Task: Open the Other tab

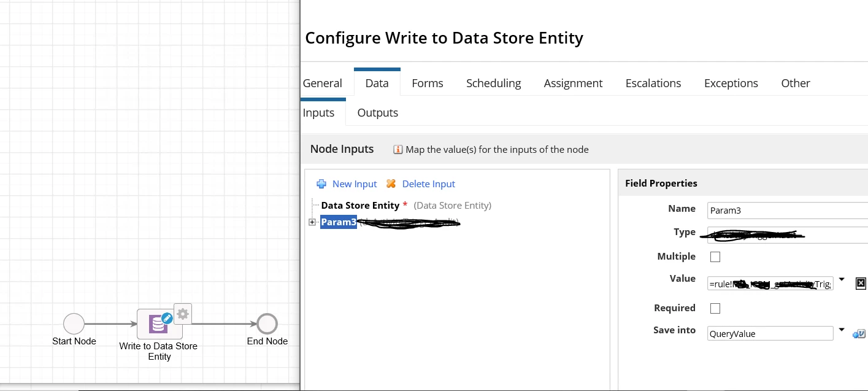Action: pyautogui.click(x=796, y=83)
